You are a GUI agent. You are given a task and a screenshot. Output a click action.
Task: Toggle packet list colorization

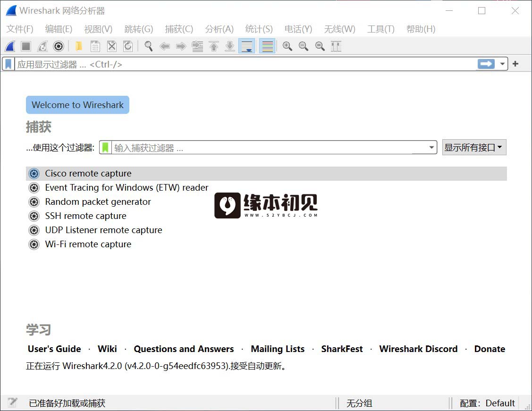click(267, 46)
